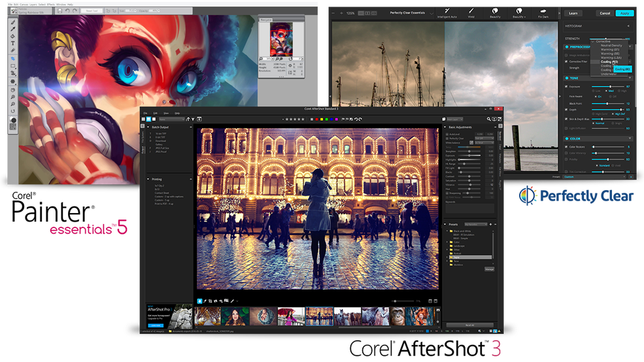Open the Canvas menu in Painter

pyautogui.click(x=24, y=5)
